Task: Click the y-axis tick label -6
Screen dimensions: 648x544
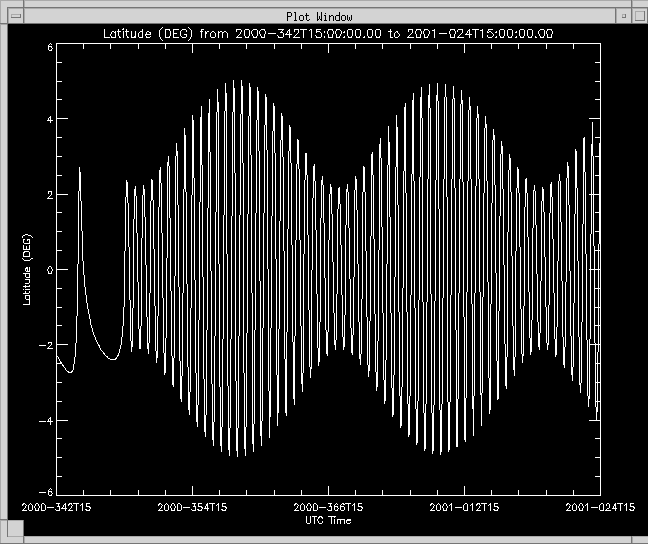Action: pyautogui.click(x=46, y=491)
